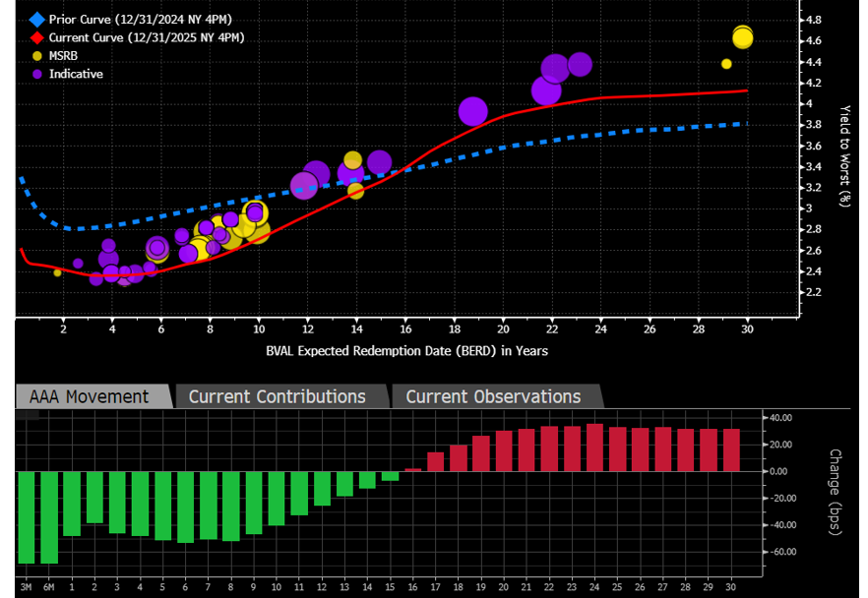
Task: Click the 4.8 yield axis value
Action: point(814,20)
